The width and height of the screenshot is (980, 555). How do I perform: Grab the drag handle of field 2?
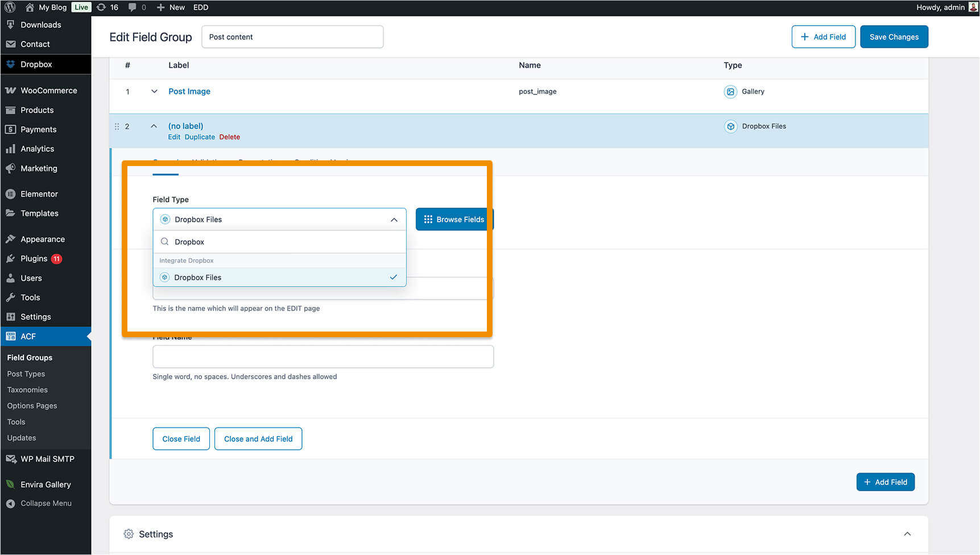tap(117, 126)
